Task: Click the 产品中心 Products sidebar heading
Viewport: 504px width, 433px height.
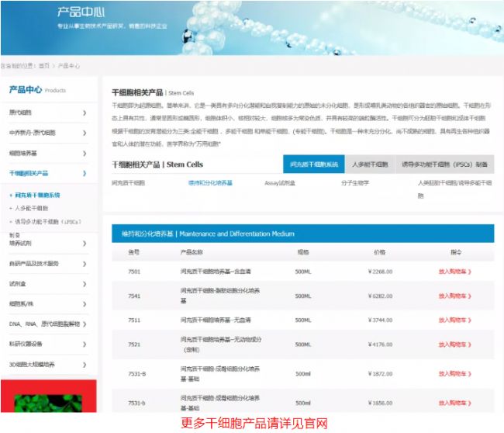Action: (x=37, y=90)
